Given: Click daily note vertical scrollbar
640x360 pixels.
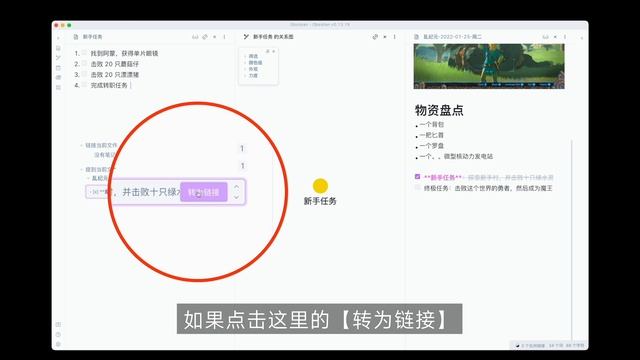Looking at the screenshot, I should (572, 241).
